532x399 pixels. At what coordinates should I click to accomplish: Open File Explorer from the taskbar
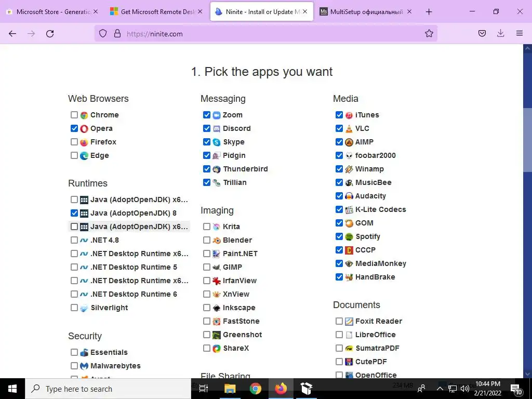tap(230, 389)
